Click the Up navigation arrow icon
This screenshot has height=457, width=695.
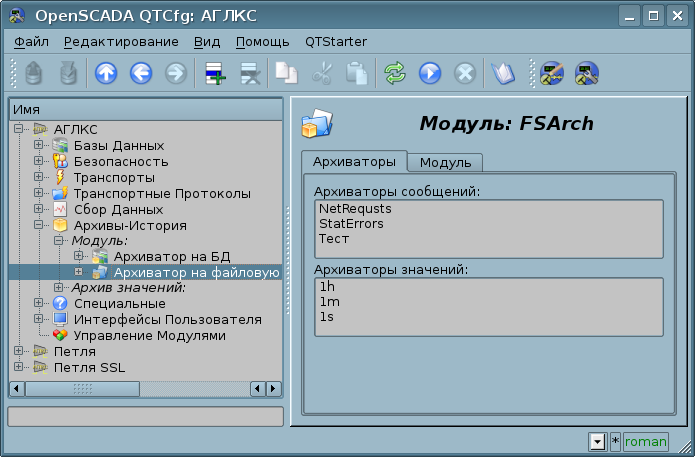coord(105,73)
